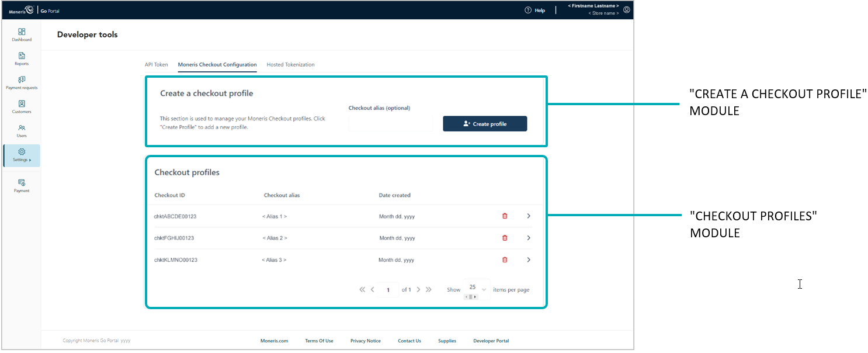Open the Terms Of Use link
Screen dimensions: 868x353
pyautogui.click(x=319, y=341)
